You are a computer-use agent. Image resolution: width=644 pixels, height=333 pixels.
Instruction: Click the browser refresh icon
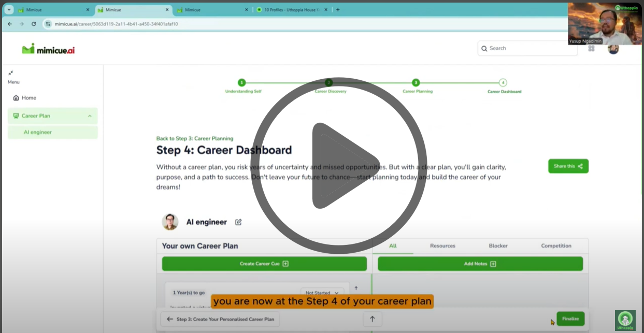click(x=33, y=23)
